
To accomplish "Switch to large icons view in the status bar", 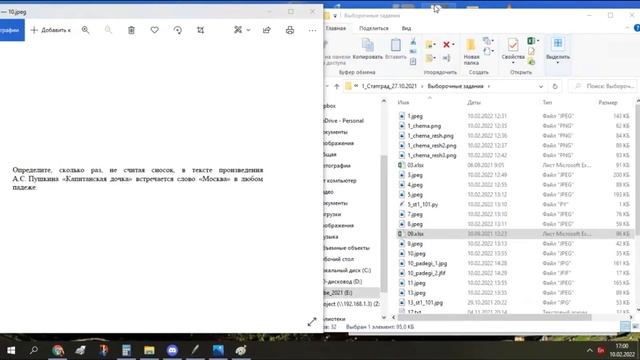I will (635, 327).
